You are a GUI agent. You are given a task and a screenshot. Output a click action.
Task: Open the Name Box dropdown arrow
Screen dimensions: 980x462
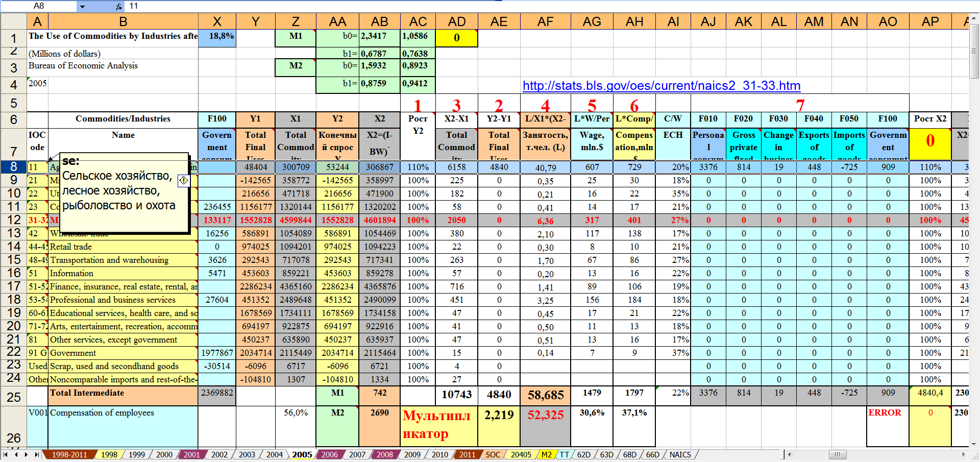coord(82,6)
